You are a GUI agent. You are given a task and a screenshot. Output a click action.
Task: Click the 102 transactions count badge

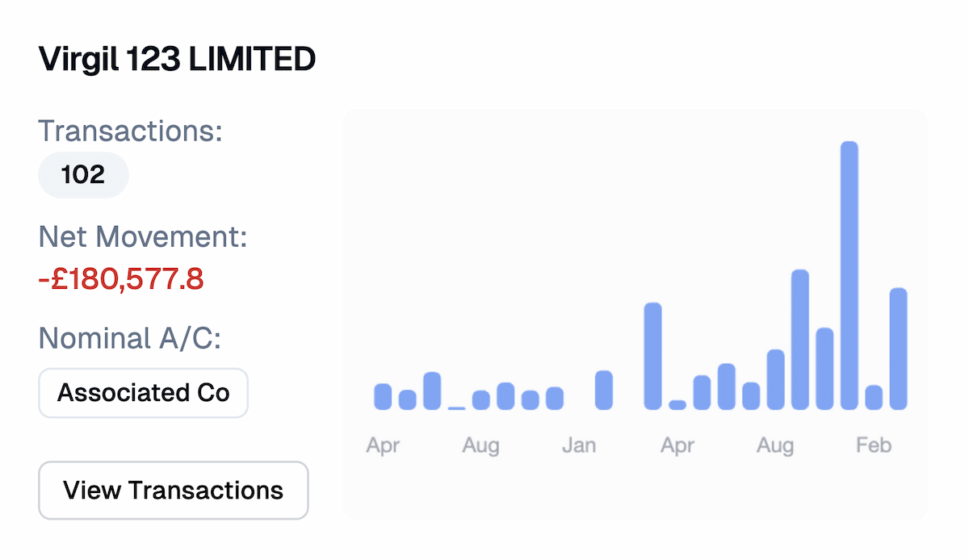[83, 174]
